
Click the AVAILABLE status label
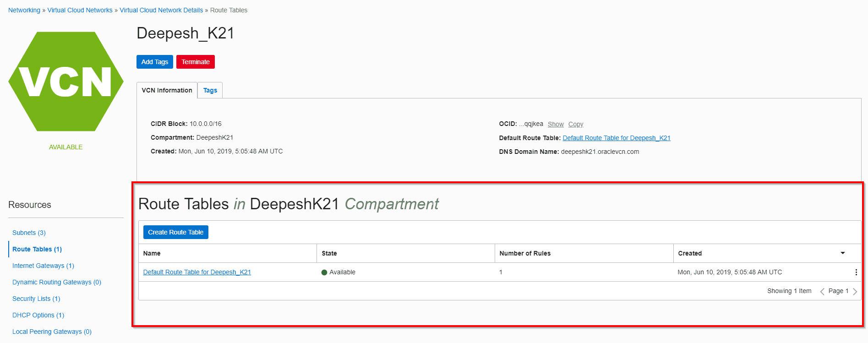(66, 147)
